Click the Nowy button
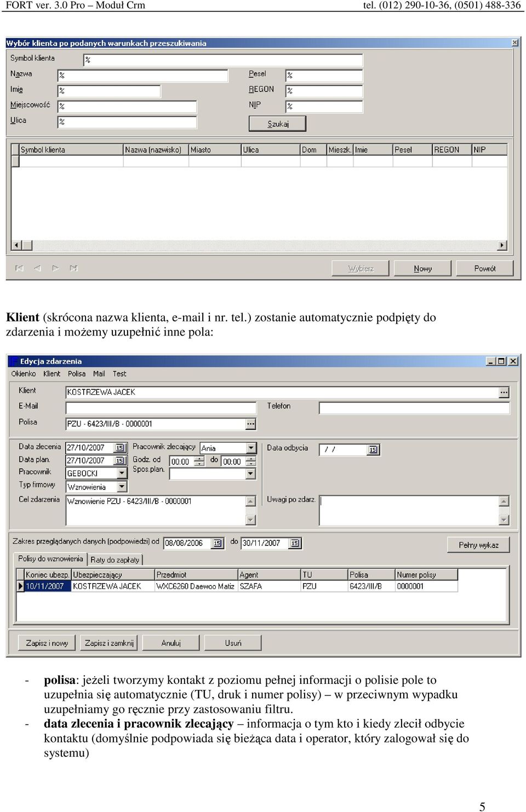The width and height of the screenshot is (526, 812). coord(422,268)
